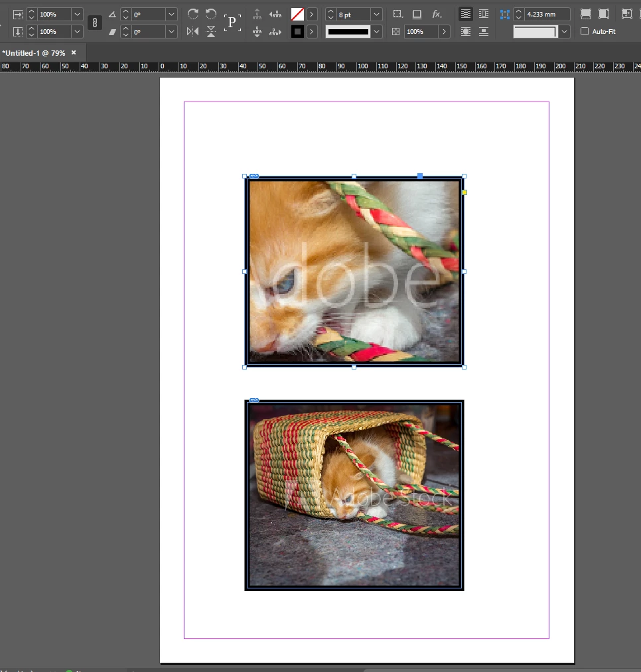641x672 pixels.
Task: Flip the selection horizontally
Action: pos(193,31)
